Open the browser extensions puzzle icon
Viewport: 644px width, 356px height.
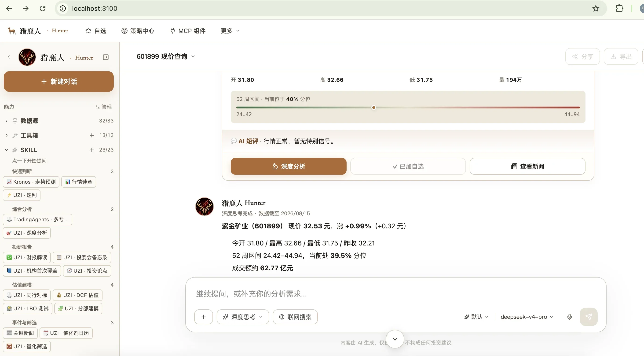(619, 8)
